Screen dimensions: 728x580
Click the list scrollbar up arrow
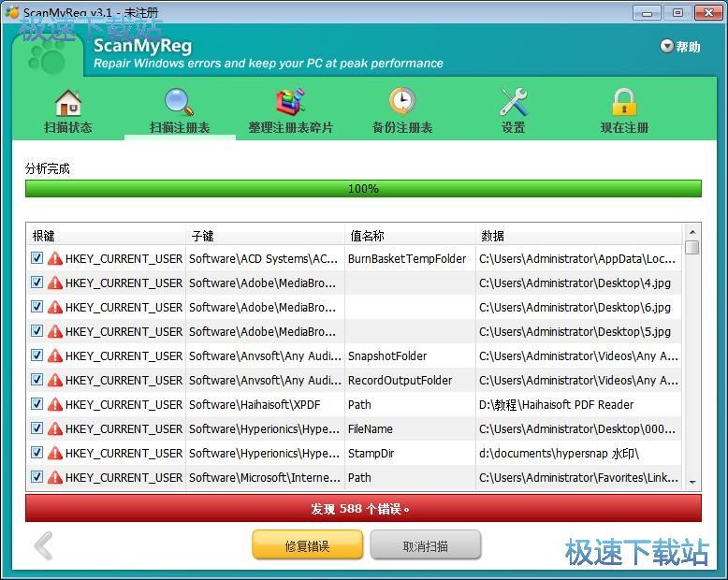[x=692, y=232]
